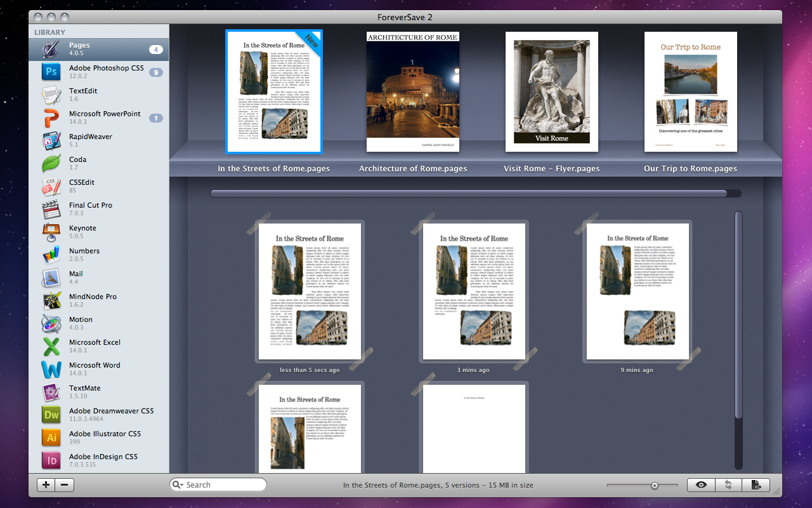The image size is (812, 508).
Task: Pick Adobe Illustrator CS5 from the sidebar
Action: click(105, 438)
